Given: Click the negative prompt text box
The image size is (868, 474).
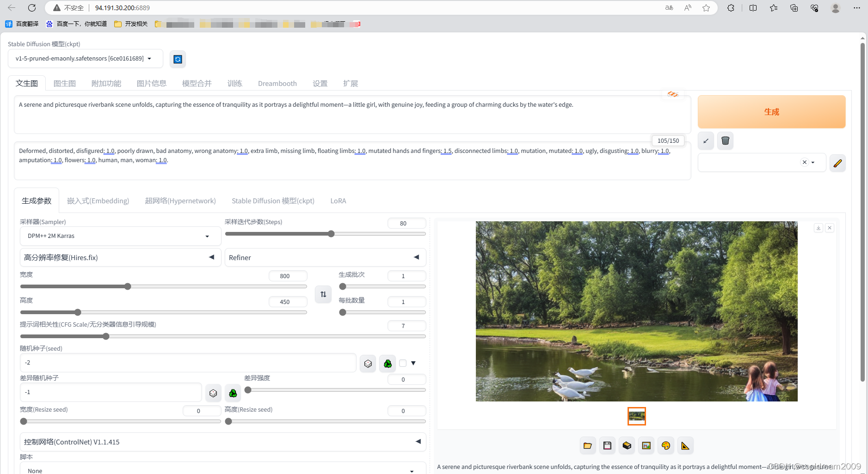Looking at the screenshot, I should click(352, 161).
